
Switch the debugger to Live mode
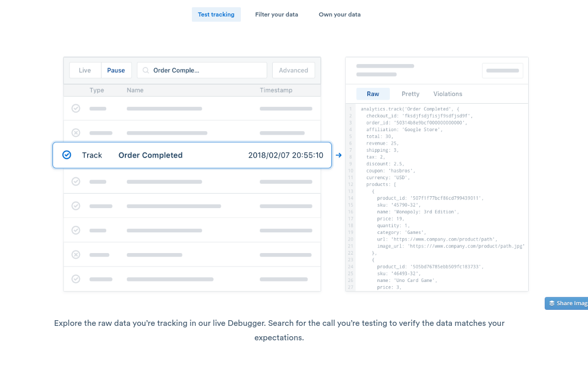pyautogui.click(x=85, y=70)
